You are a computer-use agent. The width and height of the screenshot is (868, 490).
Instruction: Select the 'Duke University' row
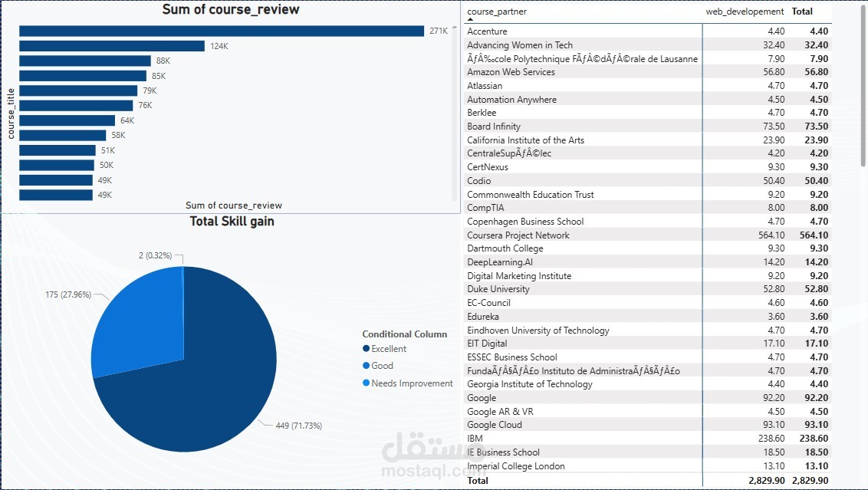coord(647,289)
